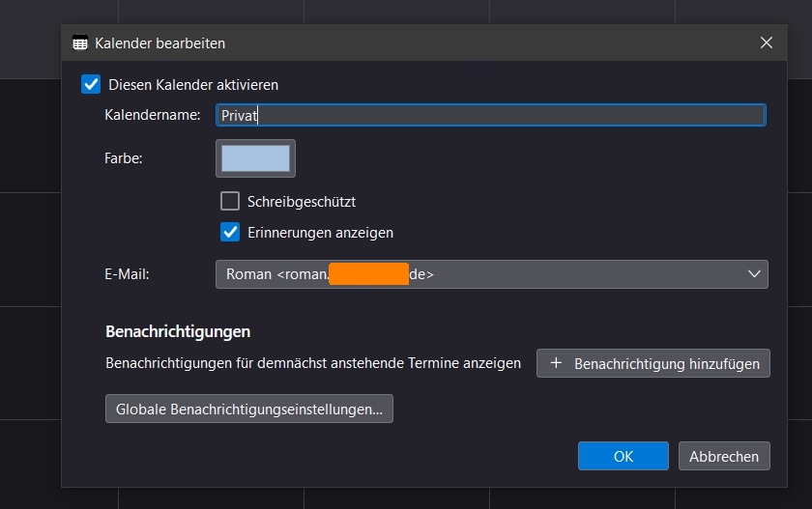Click the Schreibgeschützt label text

pos(302,202)
